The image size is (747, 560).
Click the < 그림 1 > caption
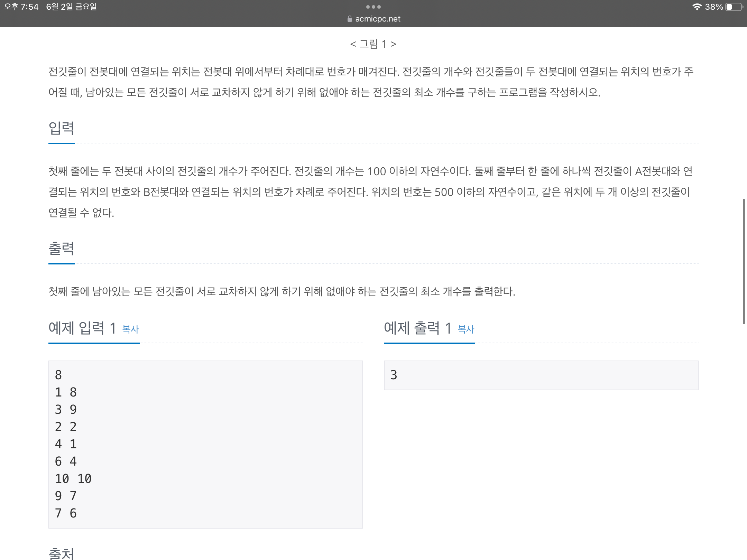(373, 44)
